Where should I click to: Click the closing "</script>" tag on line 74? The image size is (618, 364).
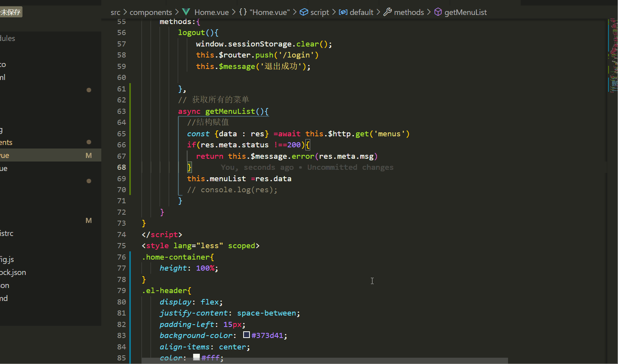pyautogui.click(x=162, y=235)
